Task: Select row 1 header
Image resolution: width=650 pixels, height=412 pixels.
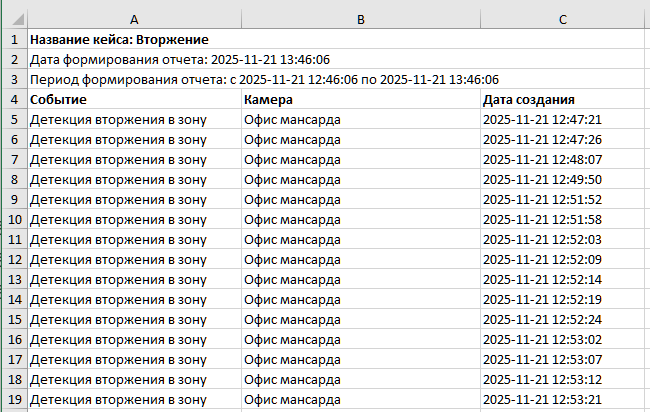Action: pyautogui.click(x=14, y=40)
